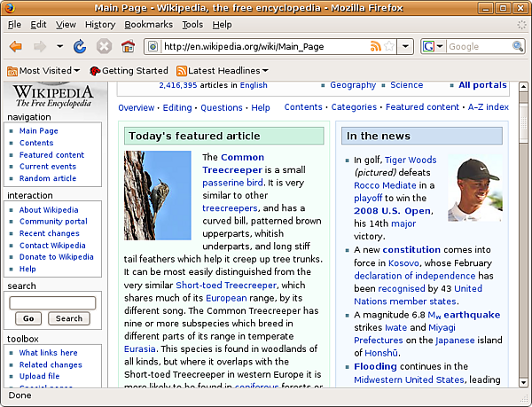Click the Google search magnifier icon

click(x=518, y=46)
